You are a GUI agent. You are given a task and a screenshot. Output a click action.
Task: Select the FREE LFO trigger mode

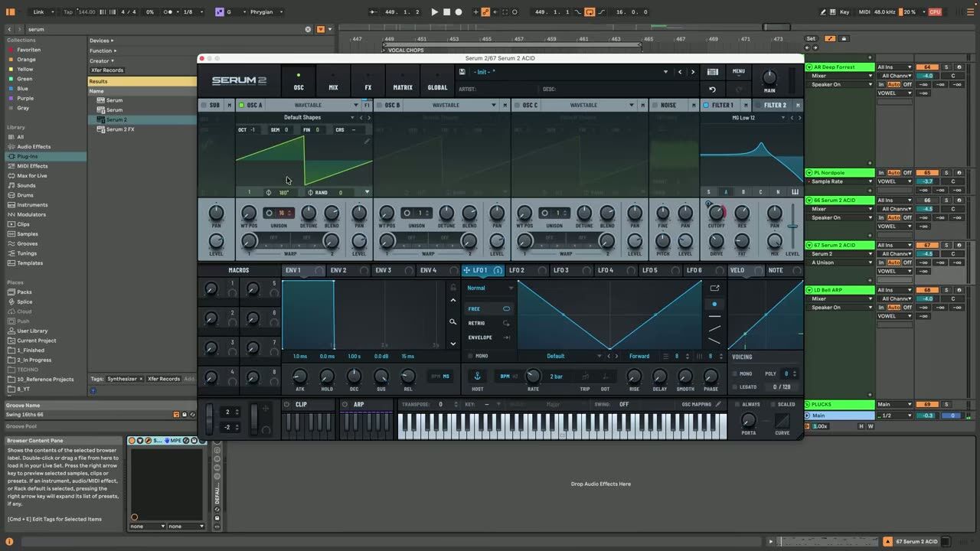pos(488,308)
